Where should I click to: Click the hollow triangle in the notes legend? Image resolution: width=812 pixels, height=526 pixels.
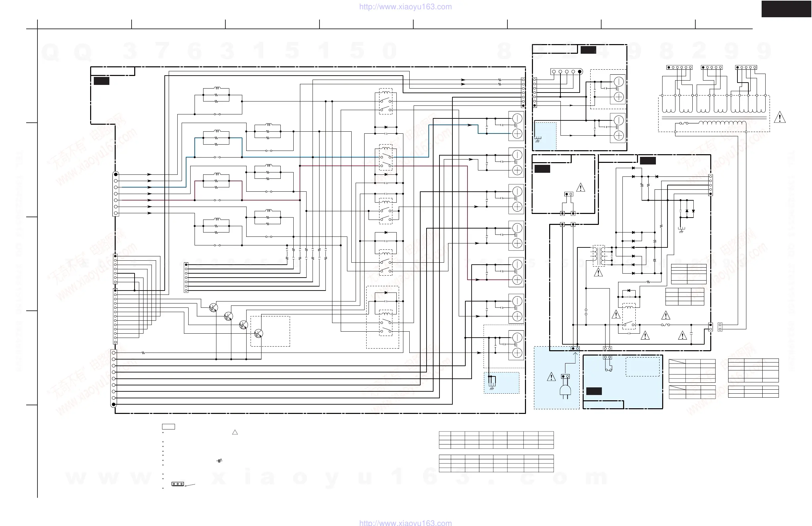pyautogui.click(x=235, y=432)
